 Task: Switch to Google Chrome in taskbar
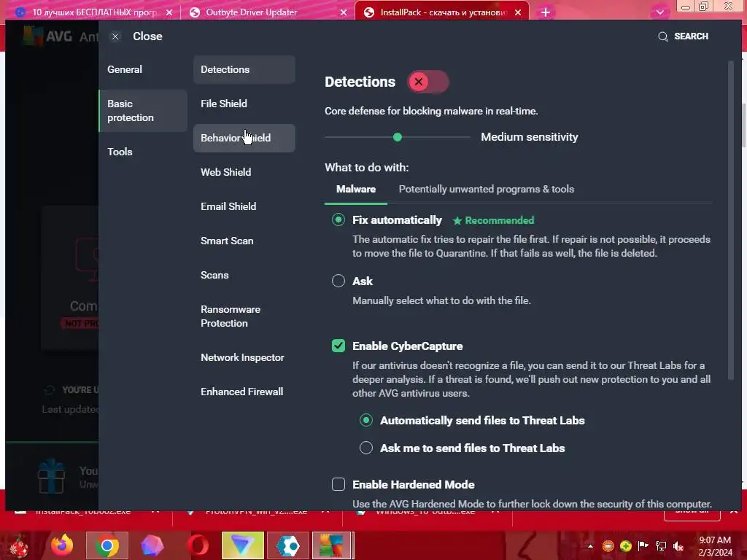click(107, 545)
